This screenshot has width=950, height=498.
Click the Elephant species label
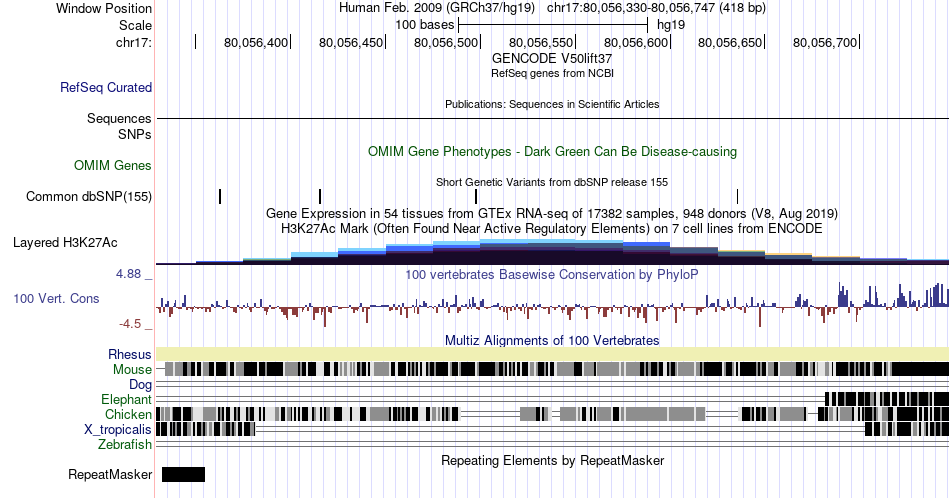[x=127, y=399]
